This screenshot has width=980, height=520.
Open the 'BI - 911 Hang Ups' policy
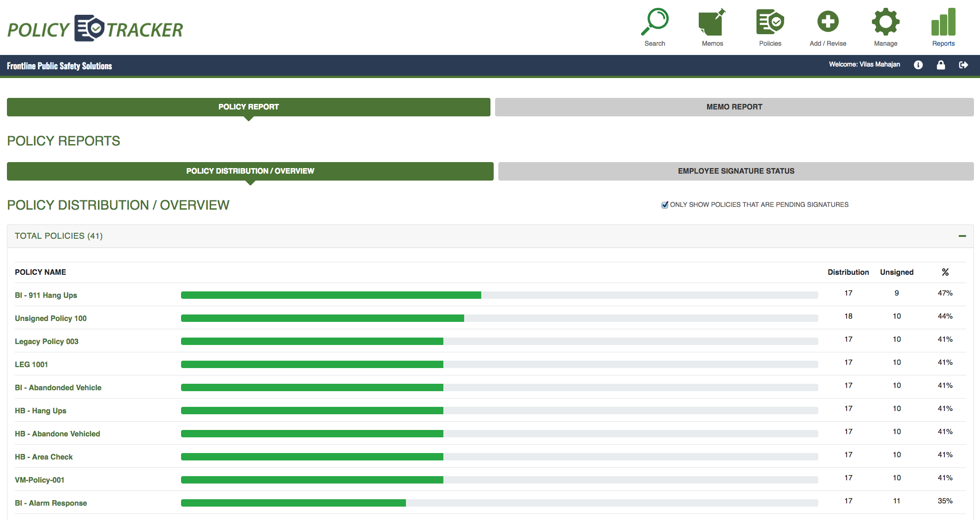point(46,295)
